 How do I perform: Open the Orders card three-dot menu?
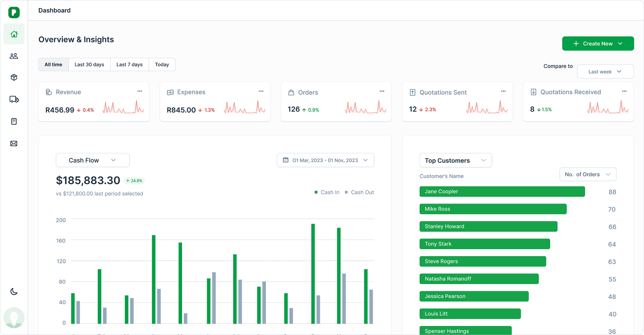382,91
